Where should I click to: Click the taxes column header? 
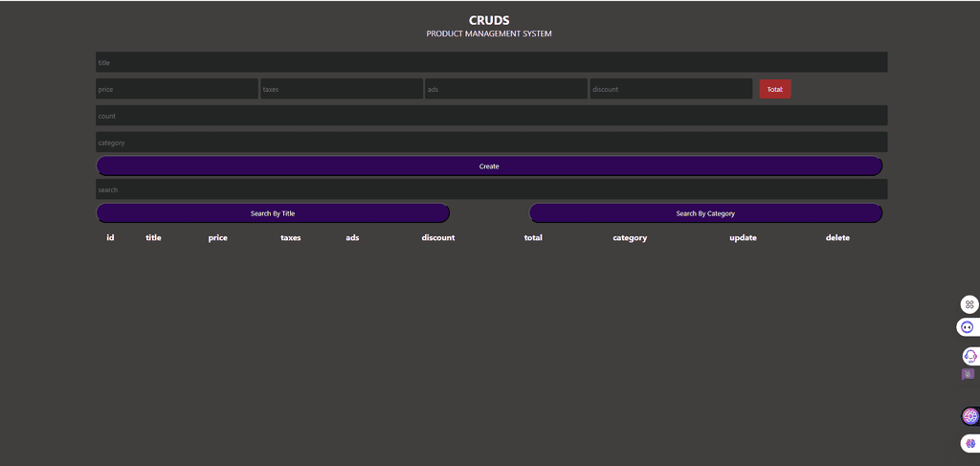tap(291, 238)
